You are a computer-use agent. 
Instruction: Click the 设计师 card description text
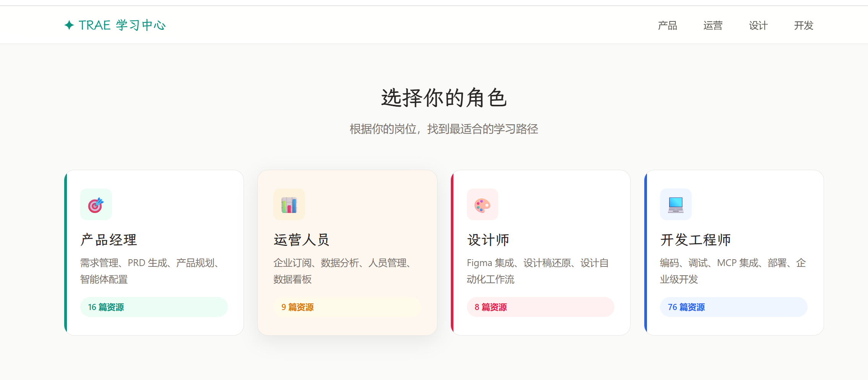pos(537,271)
